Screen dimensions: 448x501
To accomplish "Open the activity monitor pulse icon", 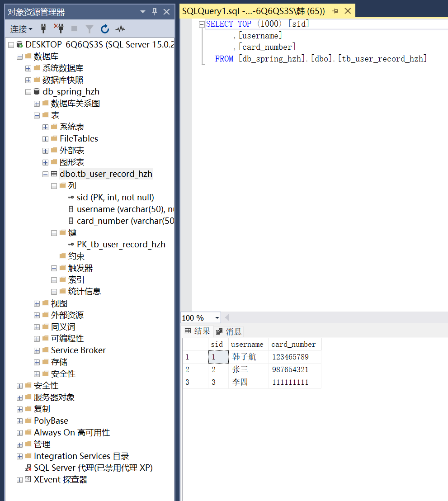I will pyautogui.click(x=120, y=29).
